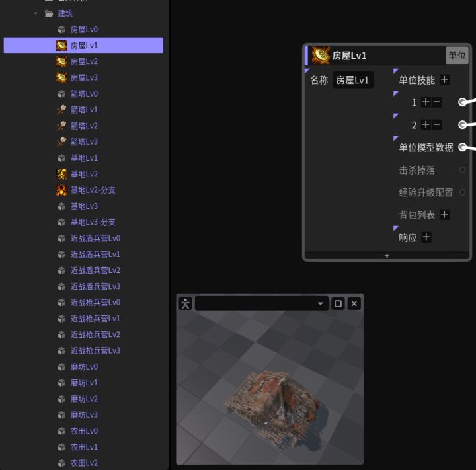Click the icon beside 基地Lv2
Viewport: 476px width, 470px height.
[61, 174]
